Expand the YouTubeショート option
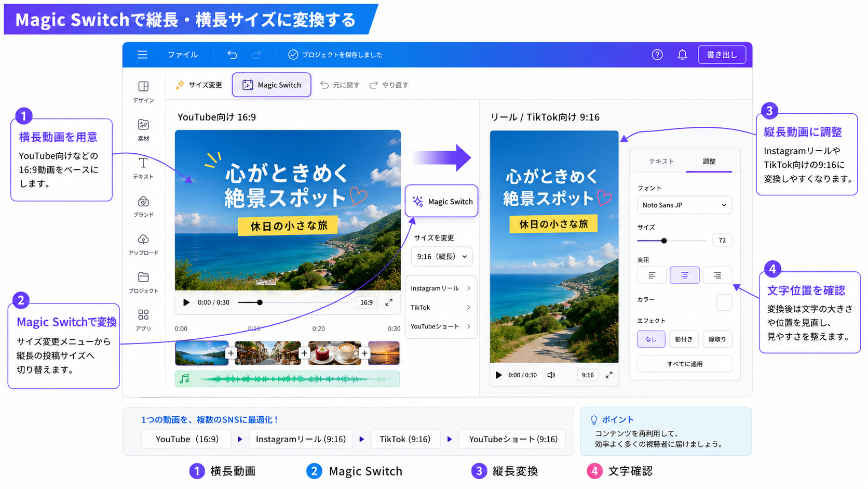Screen dimensions: 868x489 441,326
